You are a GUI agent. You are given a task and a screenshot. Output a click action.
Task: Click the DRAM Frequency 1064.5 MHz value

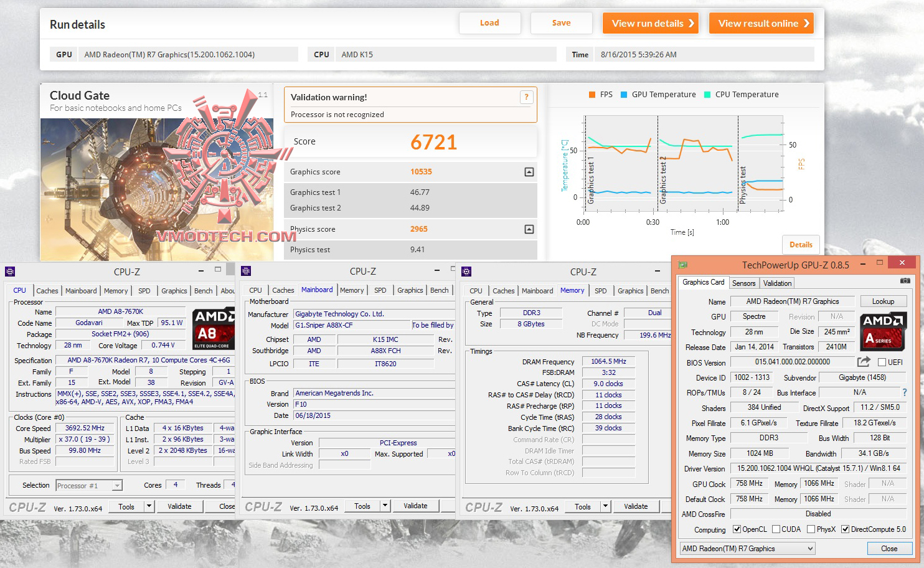(608, 361)
